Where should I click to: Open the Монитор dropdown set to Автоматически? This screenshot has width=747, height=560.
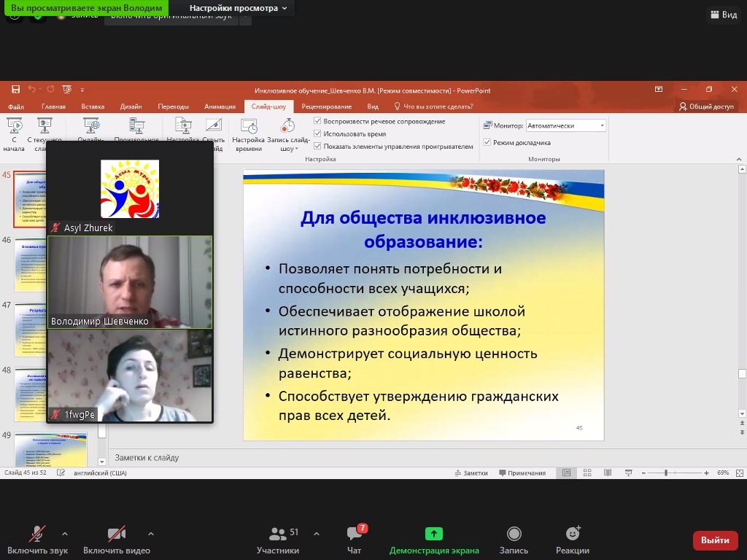click(567, 125)
